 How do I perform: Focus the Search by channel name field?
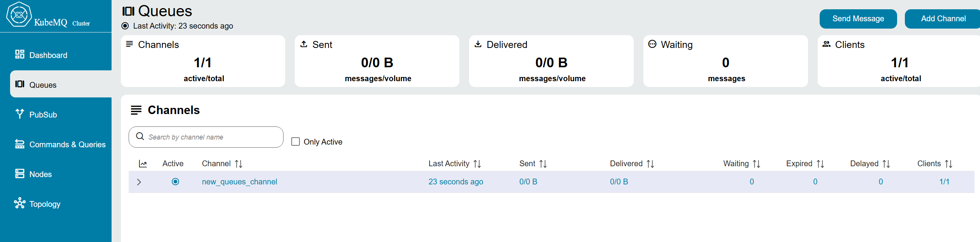(211, 137)
